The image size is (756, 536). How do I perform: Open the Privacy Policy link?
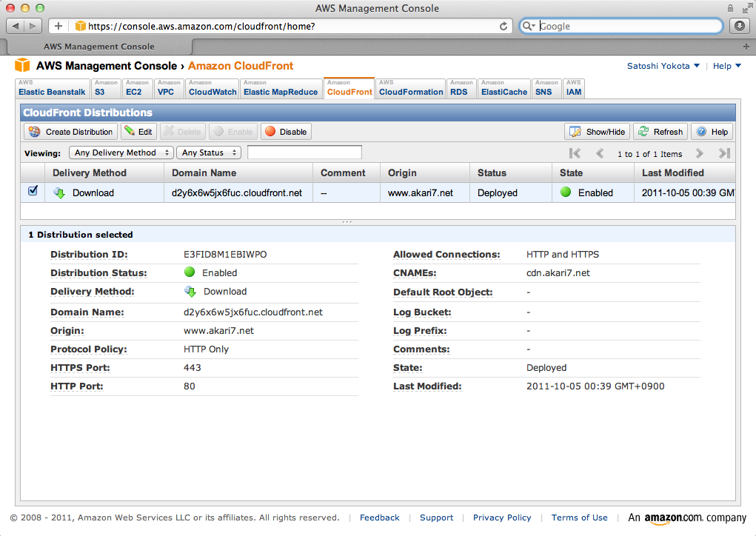point(502,517)
